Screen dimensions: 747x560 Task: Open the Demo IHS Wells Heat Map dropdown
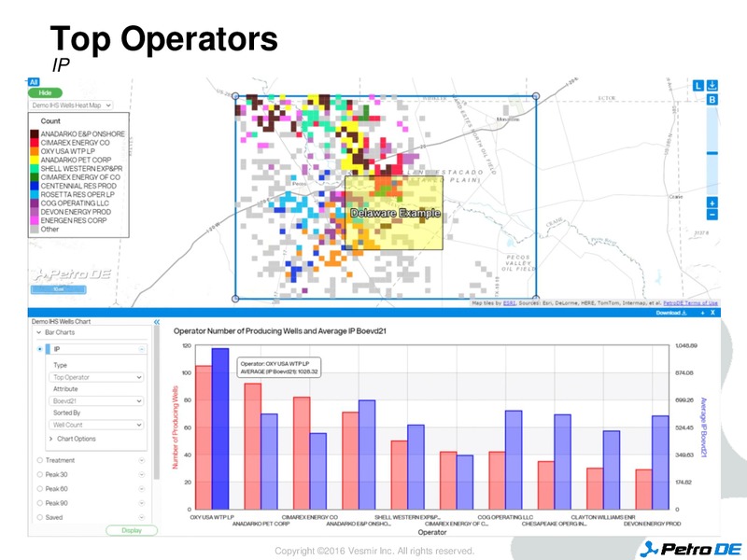pos(71,105)
